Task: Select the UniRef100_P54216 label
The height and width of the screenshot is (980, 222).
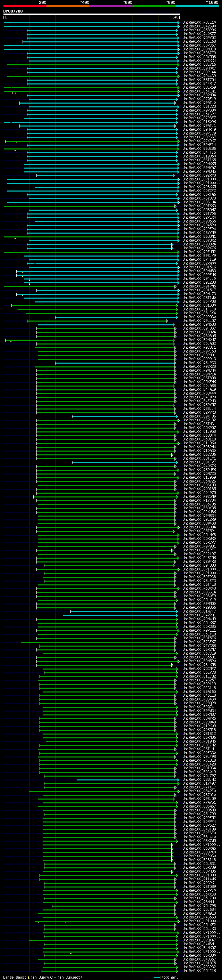Action: tap(199, 971)
